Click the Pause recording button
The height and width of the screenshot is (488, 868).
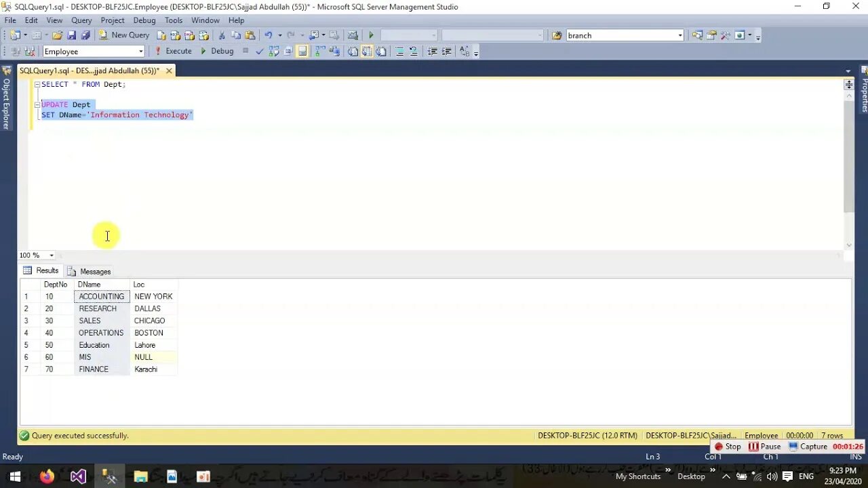tap(764, 447)
